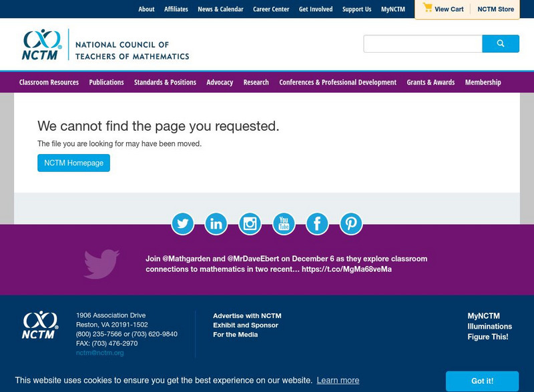Click the Twitter social icon
Image resolution: width=534 pixels, height=392 pixels.
182,224
